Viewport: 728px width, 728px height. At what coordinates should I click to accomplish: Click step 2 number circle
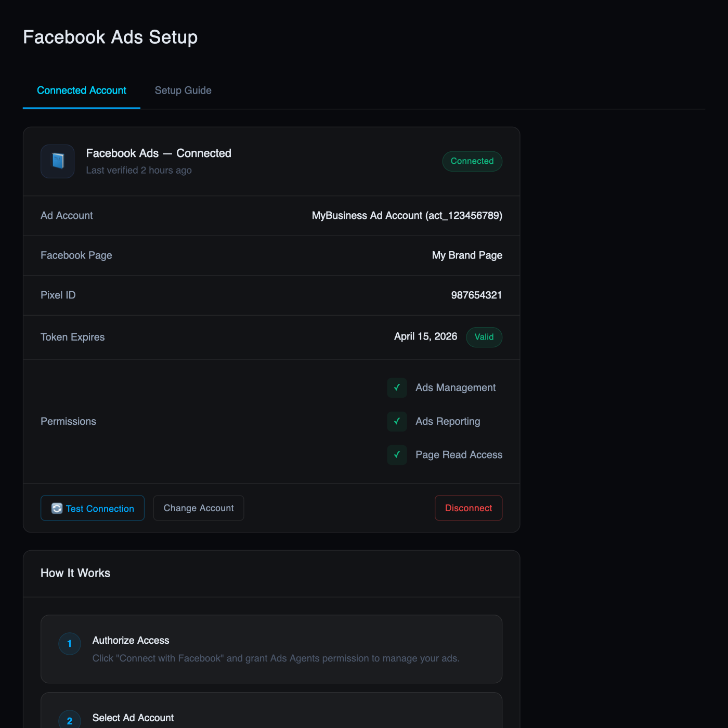(70, 721)
